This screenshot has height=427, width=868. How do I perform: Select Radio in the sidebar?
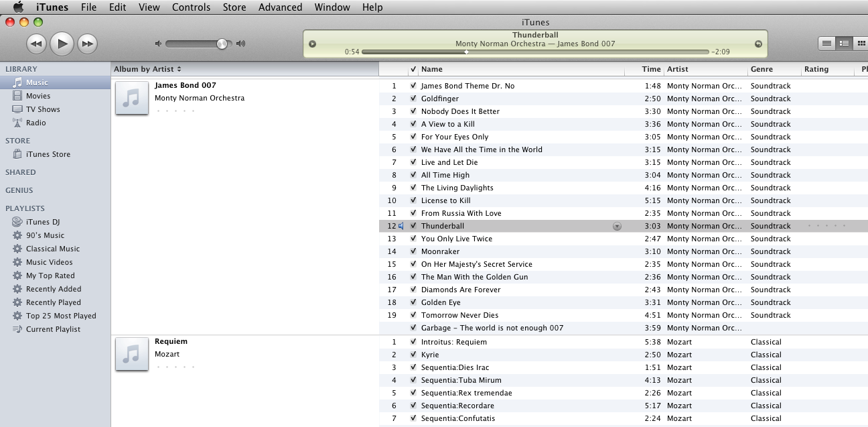tap(56, 123)
